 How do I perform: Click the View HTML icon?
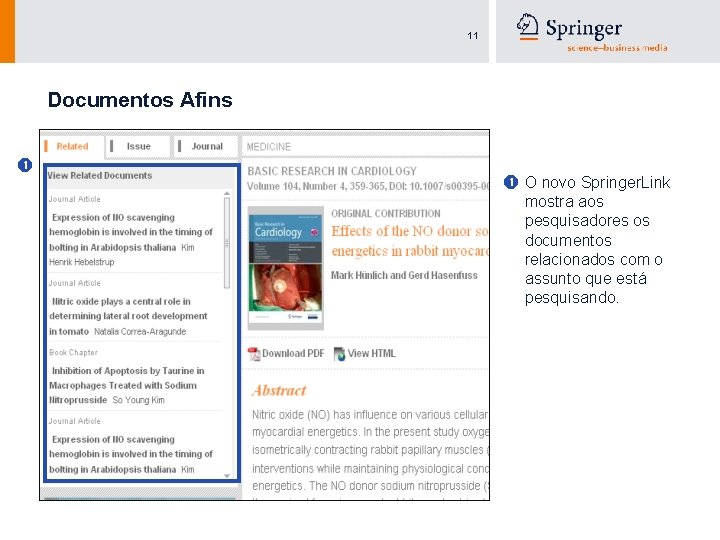(x=340, y=354)
